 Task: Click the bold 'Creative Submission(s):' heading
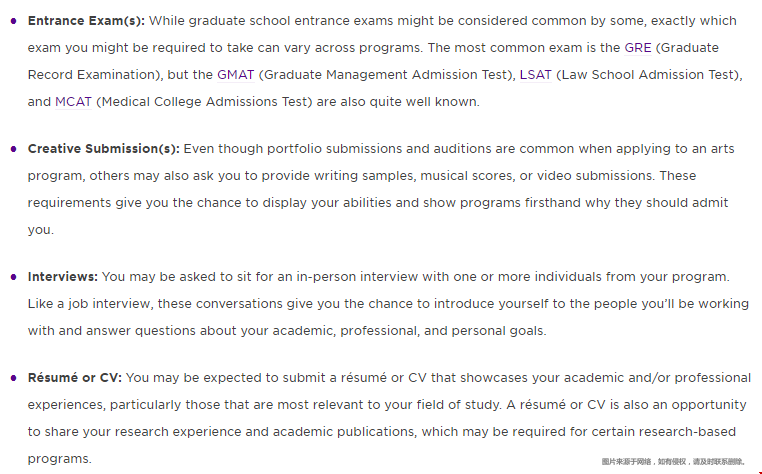104,149
